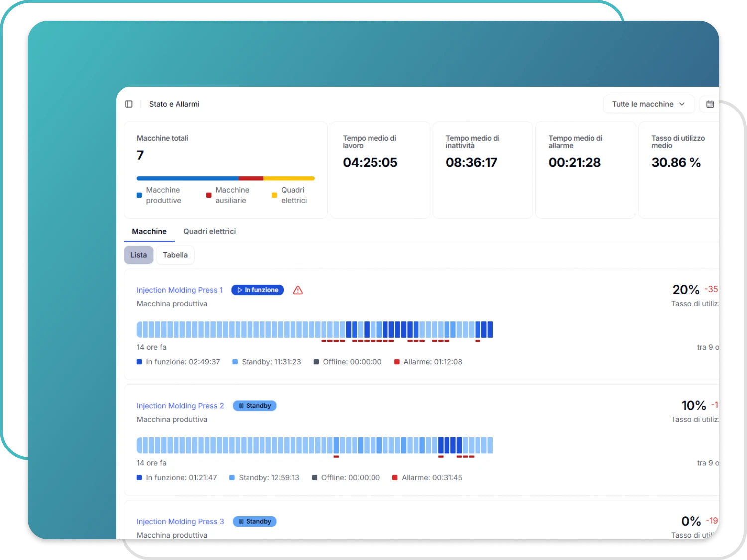Click Press 2 status timeline bar

click(x=314, y=446)
